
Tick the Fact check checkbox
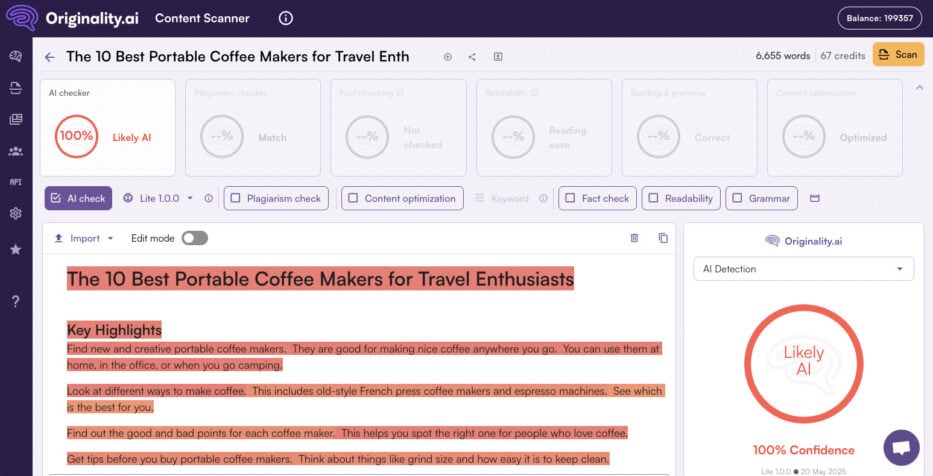click(x=570, y=198)
